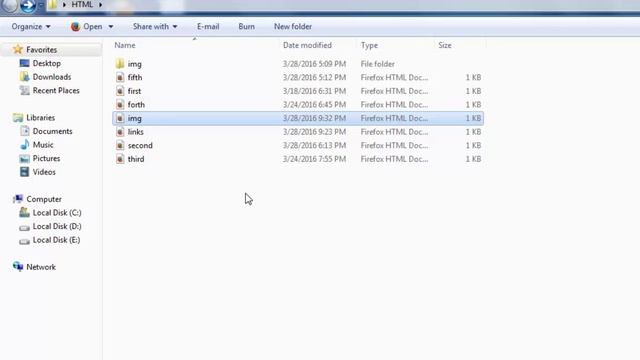Click the first HTML file icon
Image resolution: width=640 pixels, height=360 pixels.
click(x=120, y=91)
